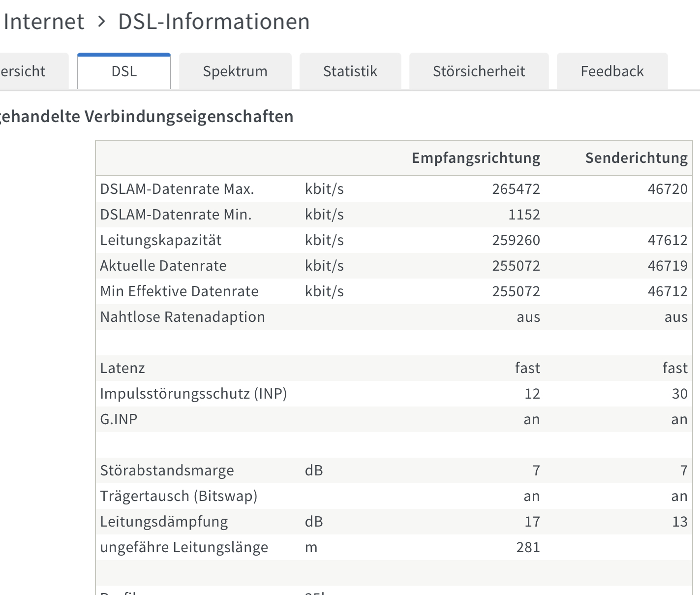Screen dimensions: 700x595
Task: Select the DSLAM-Datenrate Max. row label
Action: (x=177, y=189)
